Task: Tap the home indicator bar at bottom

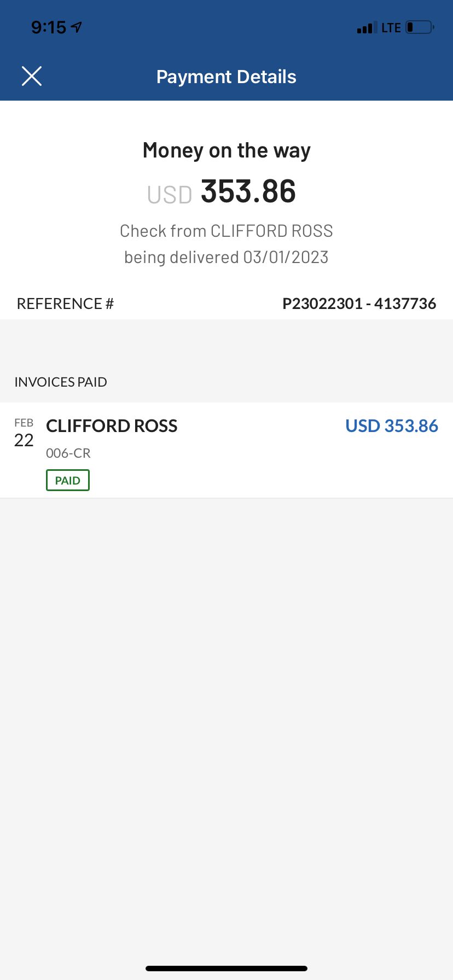Action: [226, 968]
